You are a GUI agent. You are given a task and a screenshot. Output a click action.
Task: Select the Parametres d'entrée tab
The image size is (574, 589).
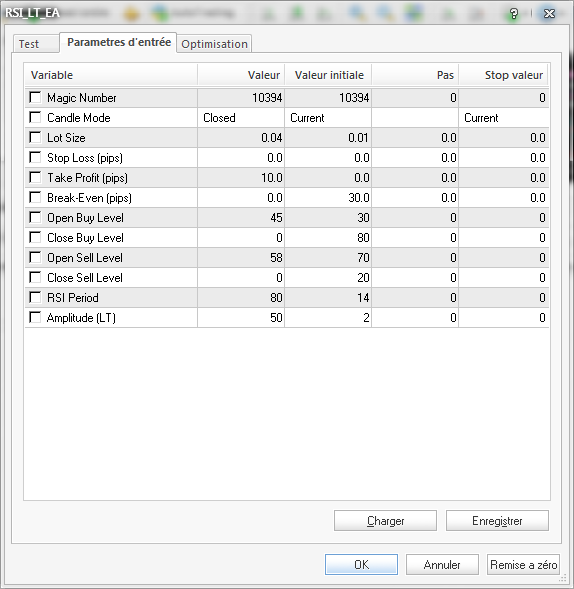click(x=119, y=42)
